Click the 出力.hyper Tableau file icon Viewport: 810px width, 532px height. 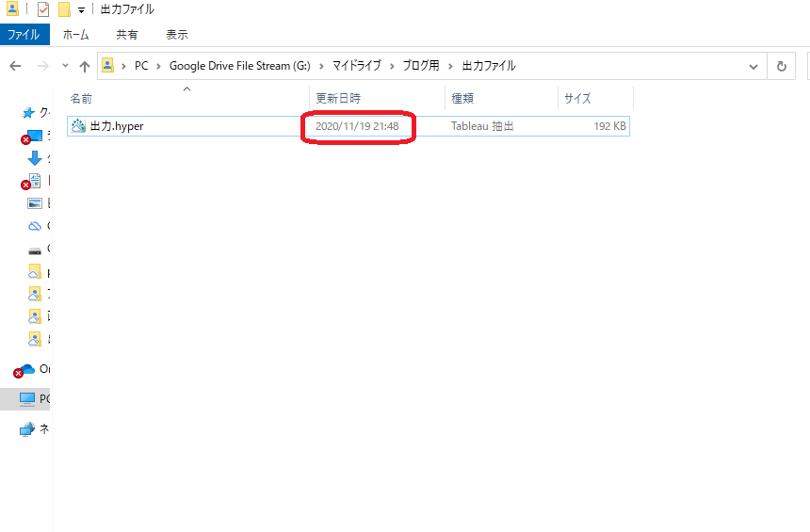78,126
